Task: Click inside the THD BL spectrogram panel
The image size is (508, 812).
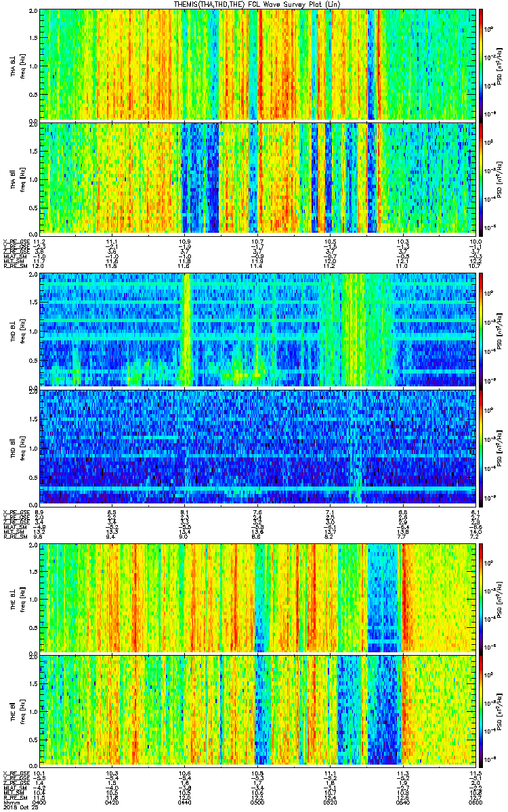Action: tap(257, 330)
